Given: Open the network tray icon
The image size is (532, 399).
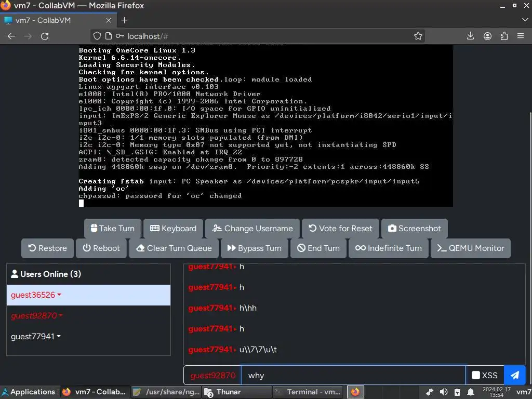Looking at the screenshot, I should coord(430,392).
